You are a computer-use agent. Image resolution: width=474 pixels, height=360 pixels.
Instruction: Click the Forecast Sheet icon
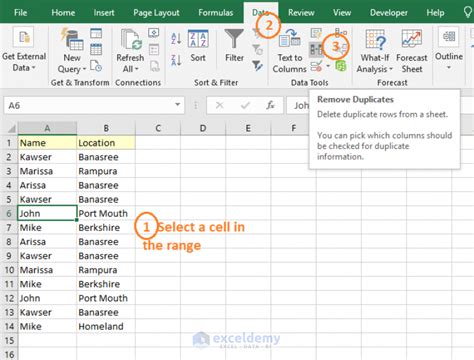(x=412, y=51)
